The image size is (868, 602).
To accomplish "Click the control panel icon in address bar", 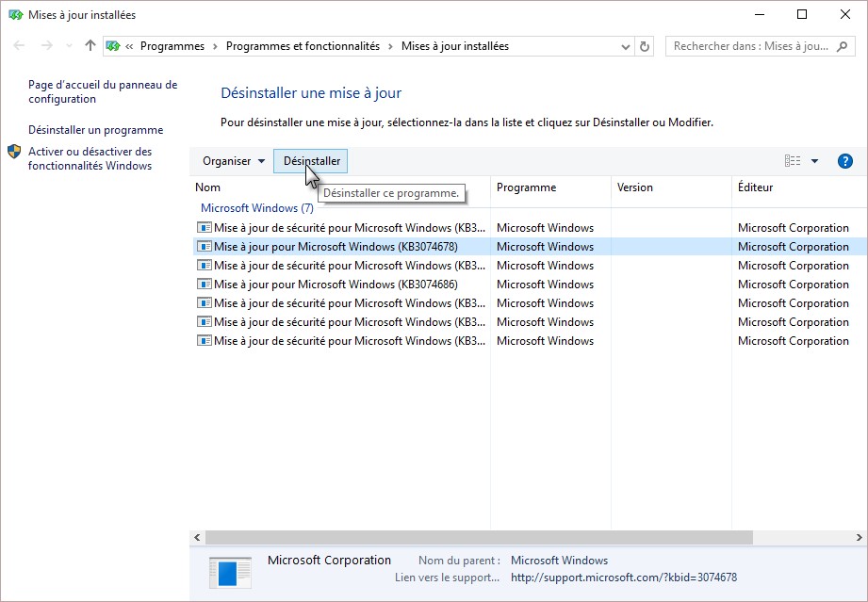I will [114, 46].
